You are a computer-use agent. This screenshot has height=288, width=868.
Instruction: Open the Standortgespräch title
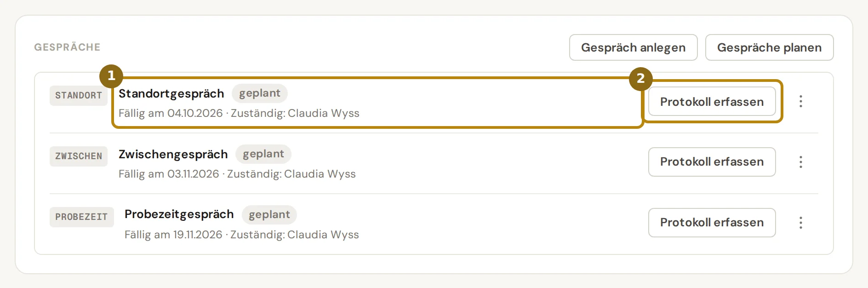click(x=171, y=93)
